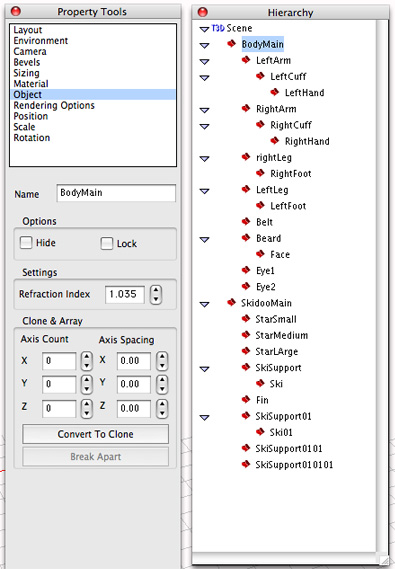The height and width of the screenshot is (569, 395).
Task: Click the object icon next to StarMedium
Action: tap(246, 334)
